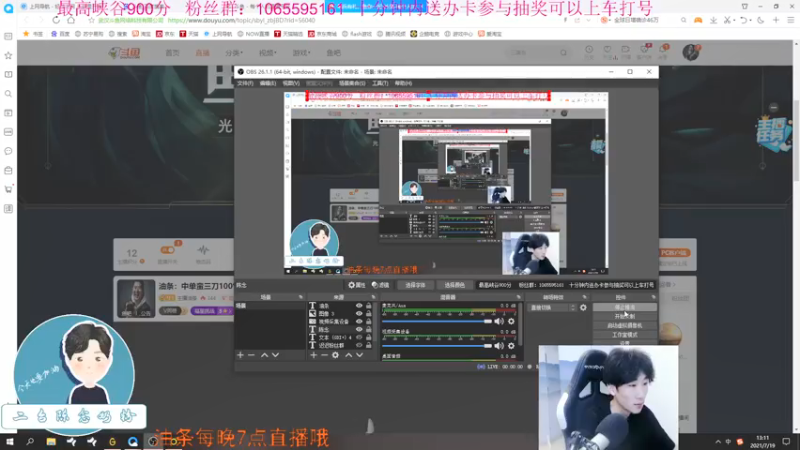This screenshot has width=800, height=450.
Task: Open Windows Start menu
Action: [10, 441]
